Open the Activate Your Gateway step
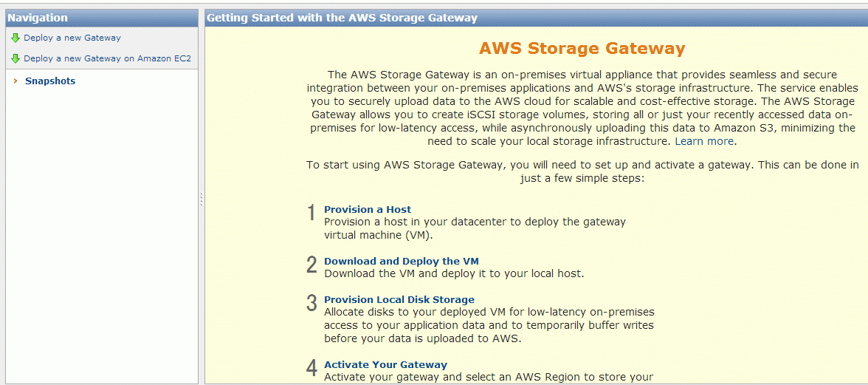The image size is (868, 385). (x=385, y=364)
